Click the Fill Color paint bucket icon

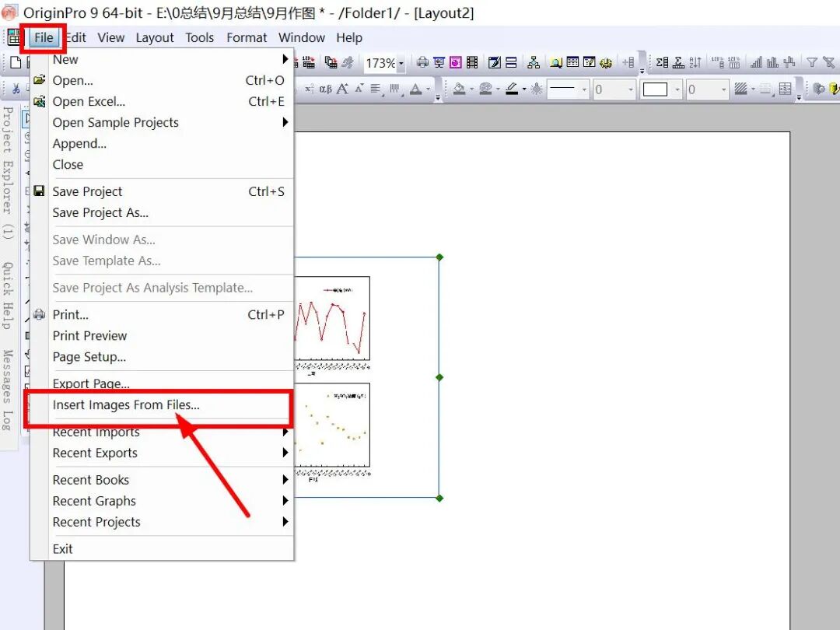[x=459, y=89]
